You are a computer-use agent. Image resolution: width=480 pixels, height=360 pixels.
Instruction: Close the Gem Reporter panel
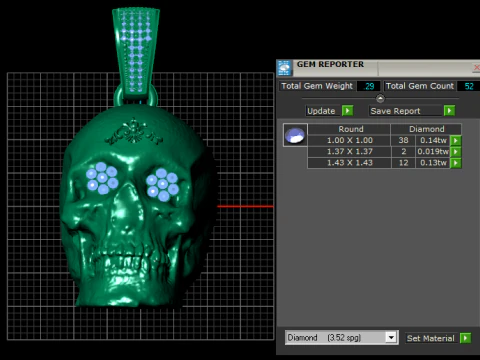477,68
